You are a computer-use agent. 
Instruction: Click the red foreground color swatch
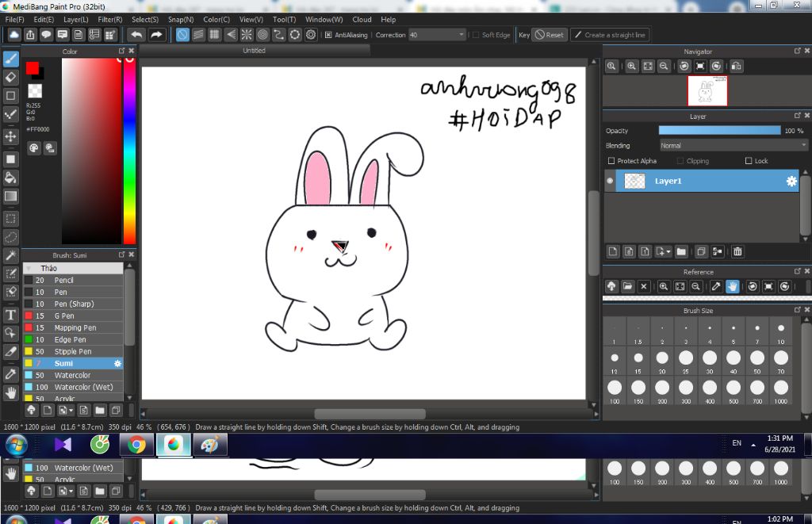coord(32,68)
